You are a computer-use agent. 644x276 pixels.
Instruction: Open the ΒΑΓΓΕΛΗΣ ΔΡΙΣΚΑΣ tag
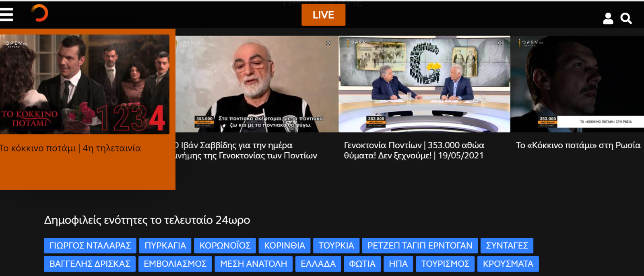[90, 264]
